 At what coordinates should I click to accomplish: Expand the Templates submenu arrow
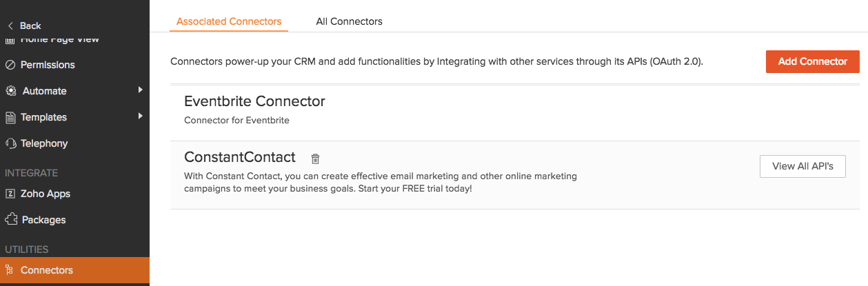140,116
